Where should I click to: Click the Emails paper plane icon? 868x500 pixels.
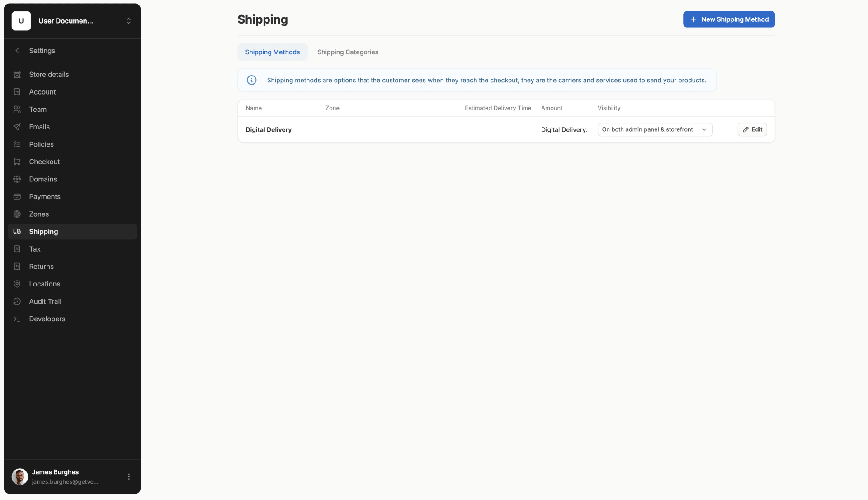(17, 127)
